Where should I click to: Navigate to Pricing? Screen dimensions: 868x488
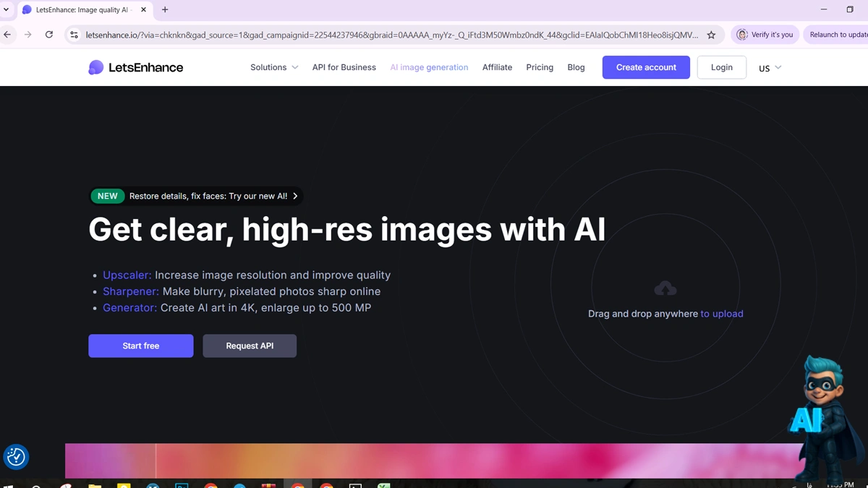[x=540, y=67]
